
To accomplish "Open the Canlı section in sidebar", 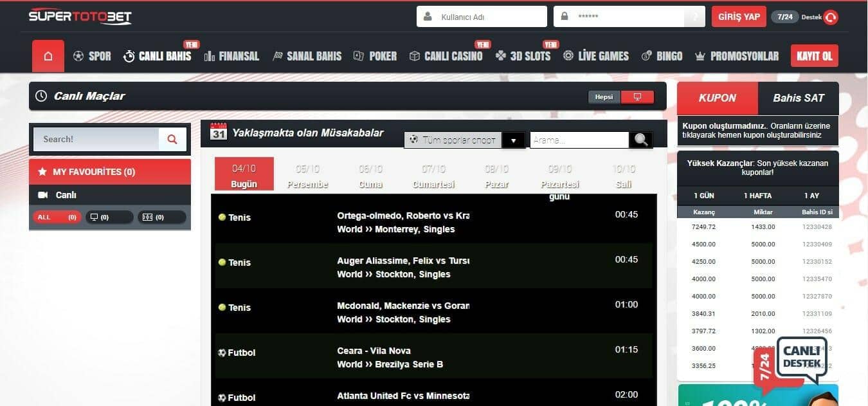I will (x=110, y=195).
